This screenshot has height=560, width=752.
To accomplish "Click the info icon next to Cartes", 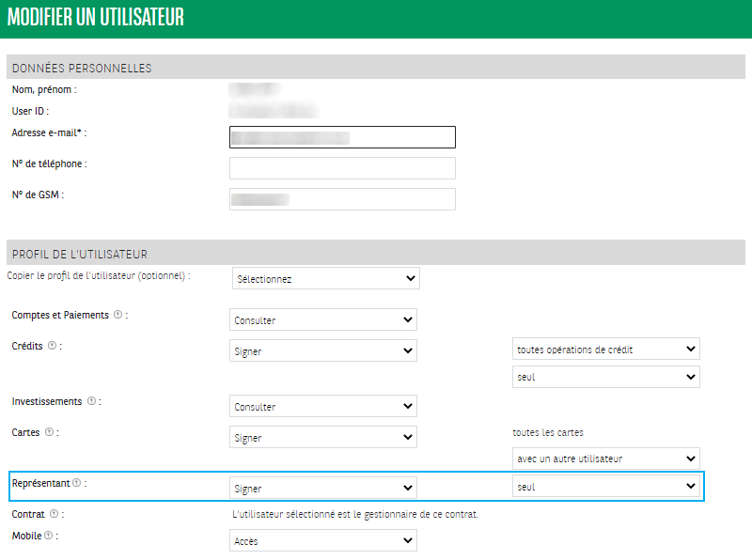I will pos(49,432).
